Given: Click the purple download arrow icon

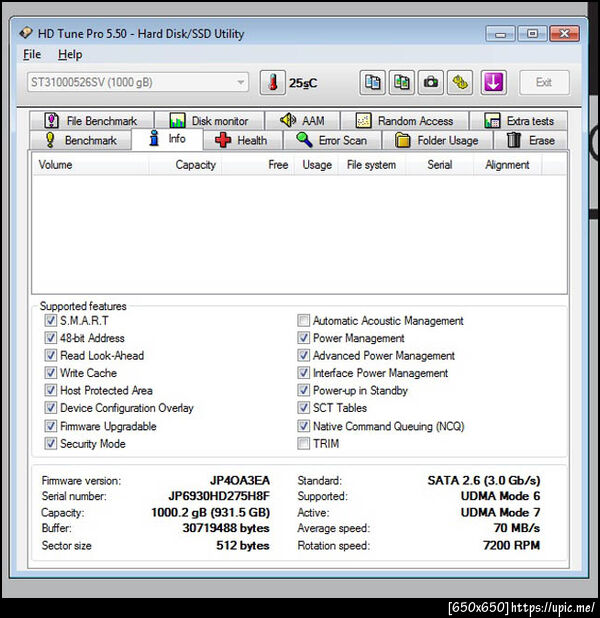Looking at the screenshot, I should click(494, 83).
